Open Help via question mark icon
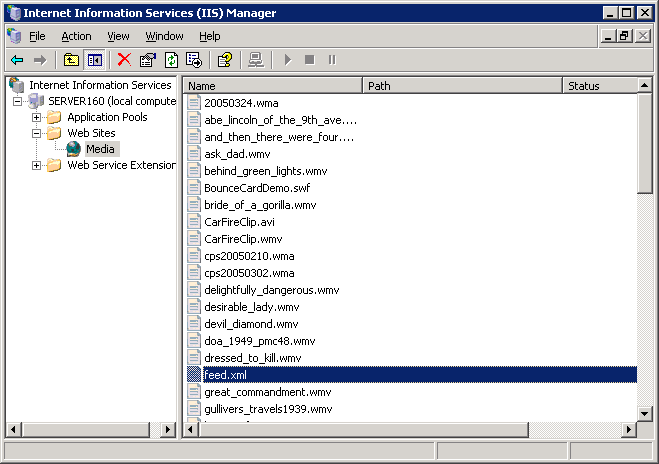This screenshot has height=464, width=659. (225, 60)
